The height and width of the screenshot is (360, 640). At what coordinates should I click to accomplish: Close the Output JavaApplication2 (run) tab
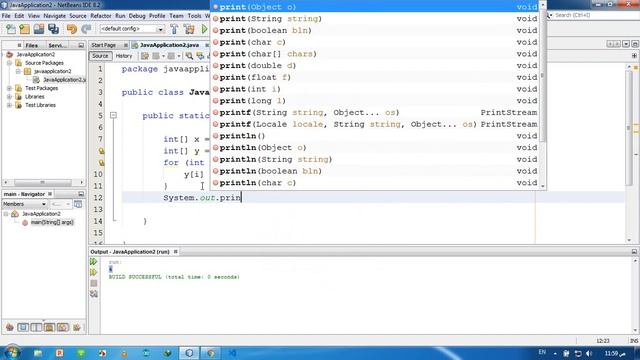tap(176, 251)
